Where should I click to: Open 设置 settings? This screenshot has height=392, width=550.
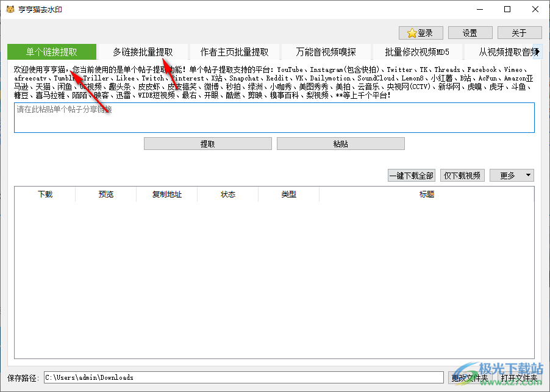tap(470, 33)
